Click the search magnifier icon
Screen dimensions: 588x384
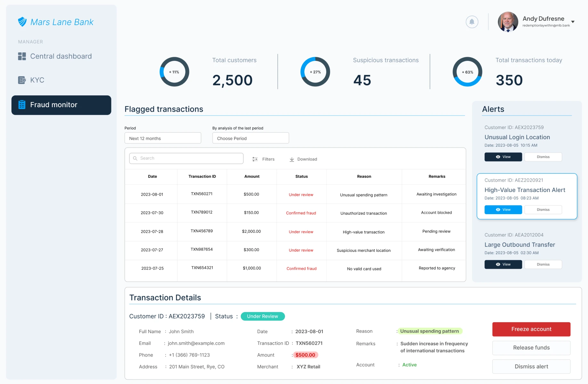click(135, 158)
